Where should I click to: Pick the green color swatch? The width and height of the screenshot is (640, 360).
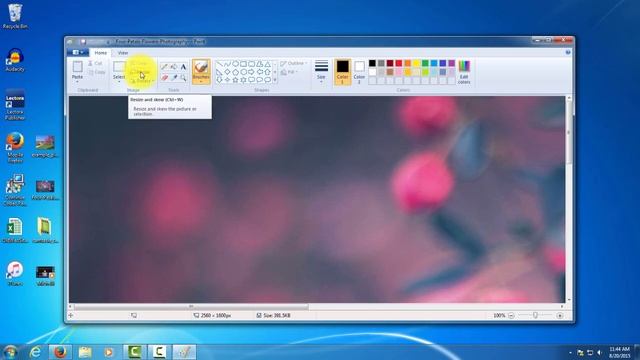point(425,63)
